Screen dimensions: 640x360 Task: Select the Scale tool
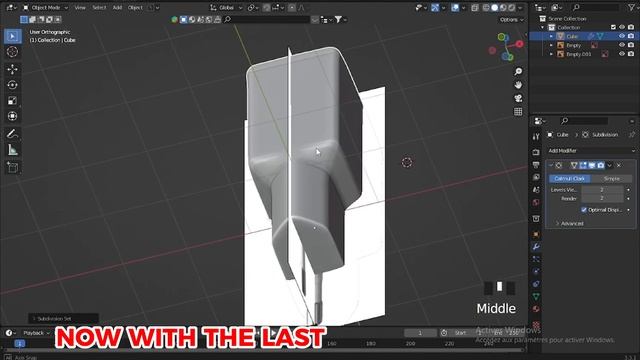12,100
